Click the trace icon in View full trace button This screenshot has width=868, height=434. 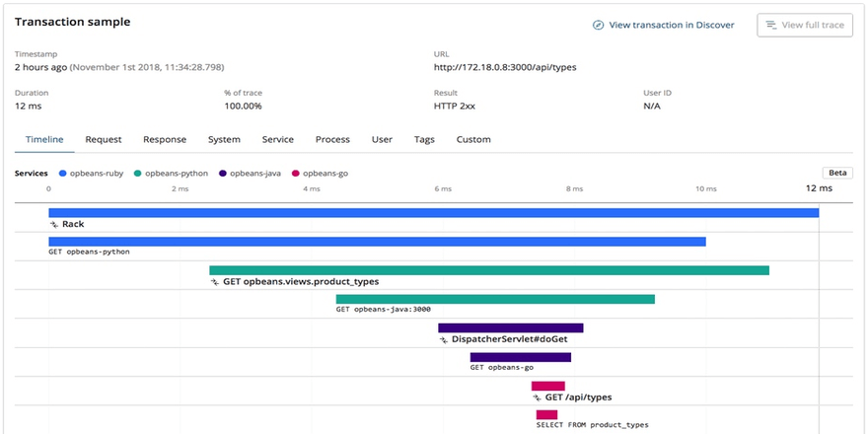coord(770,26)
